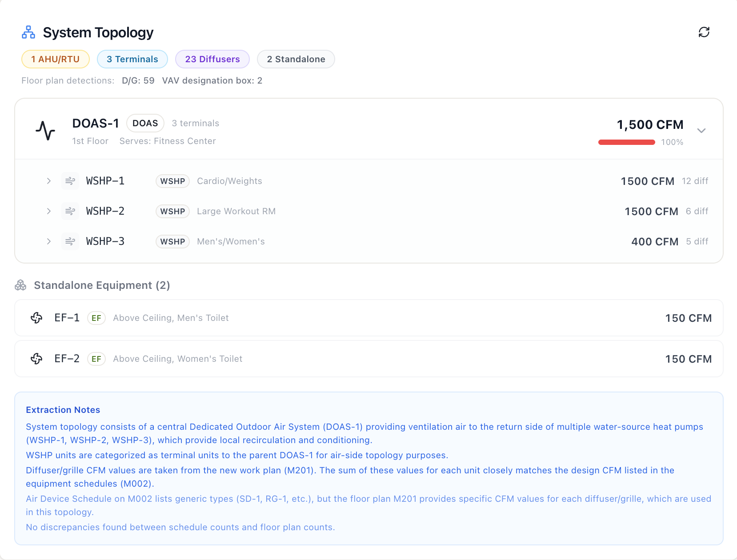Click the EF-2 exhaust fan icon
Screen dimensions: 737x560
[36, 359]
